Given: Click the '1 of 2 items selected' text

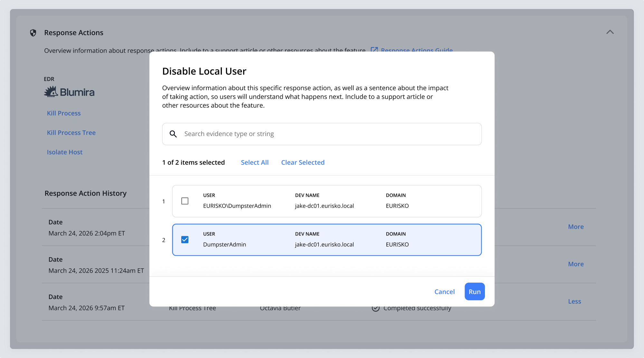Looking at the screenshot, I should [x=194, y=162].
